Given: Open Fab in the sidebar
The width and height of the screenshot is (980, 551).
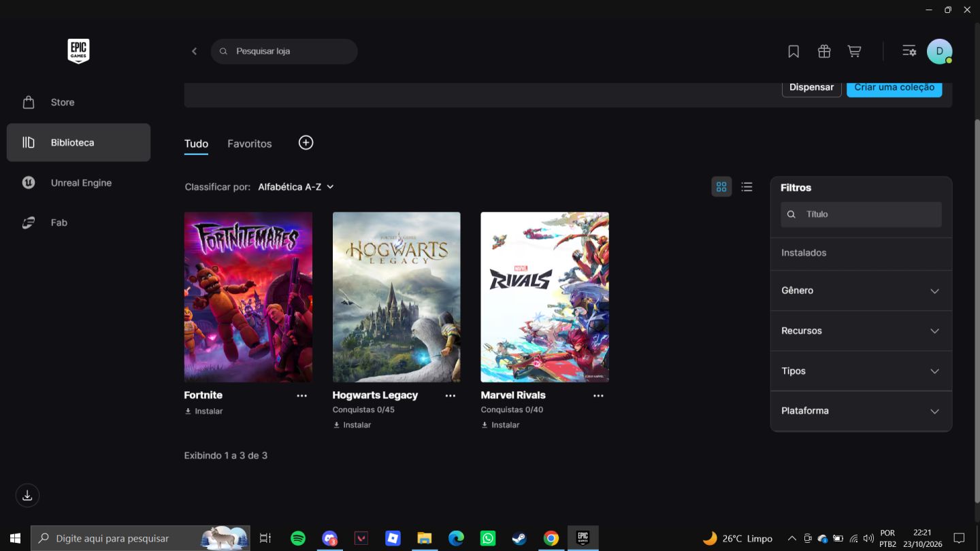Looking at the screenshot, I should 78,222.
